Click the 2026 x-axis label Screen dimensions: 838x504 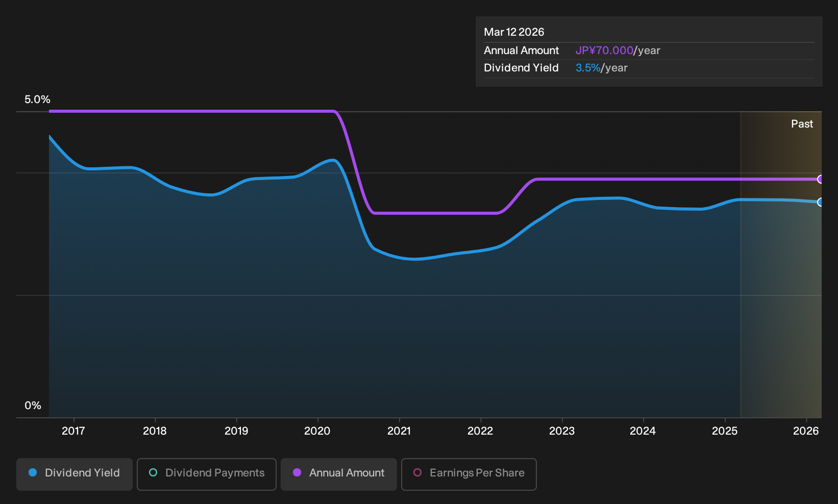pos(806,431)
